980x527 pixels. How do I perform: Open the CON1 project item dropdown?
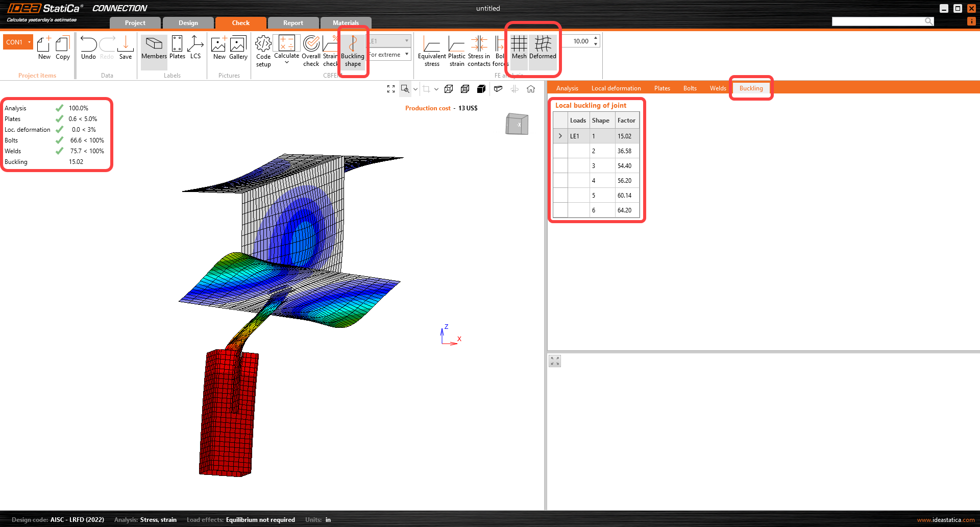tap(18, 42)
